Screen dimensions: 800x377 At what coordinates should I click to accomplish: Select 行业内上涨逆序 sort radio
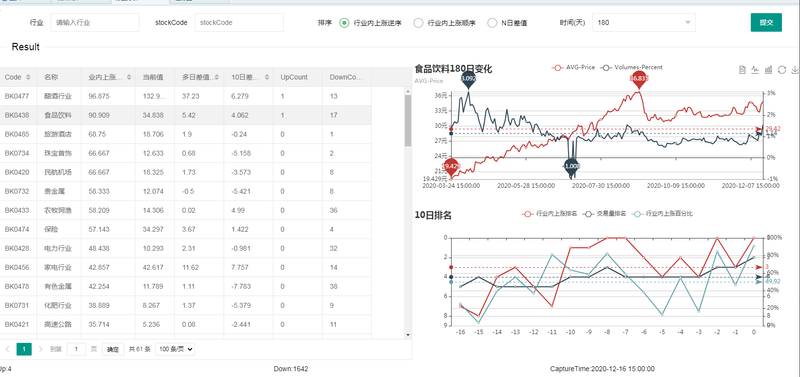[x=371, y=22]
